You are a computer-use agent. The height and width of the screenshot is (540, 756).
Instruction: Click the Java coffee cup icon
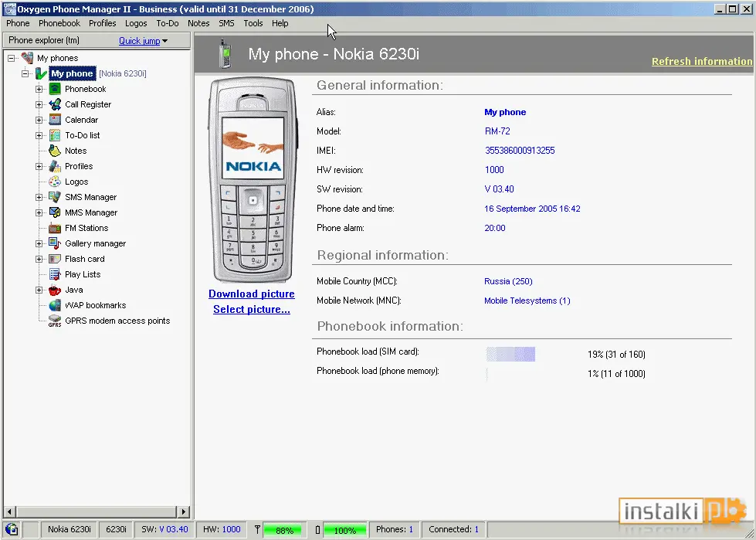click(x=55, y=290)
